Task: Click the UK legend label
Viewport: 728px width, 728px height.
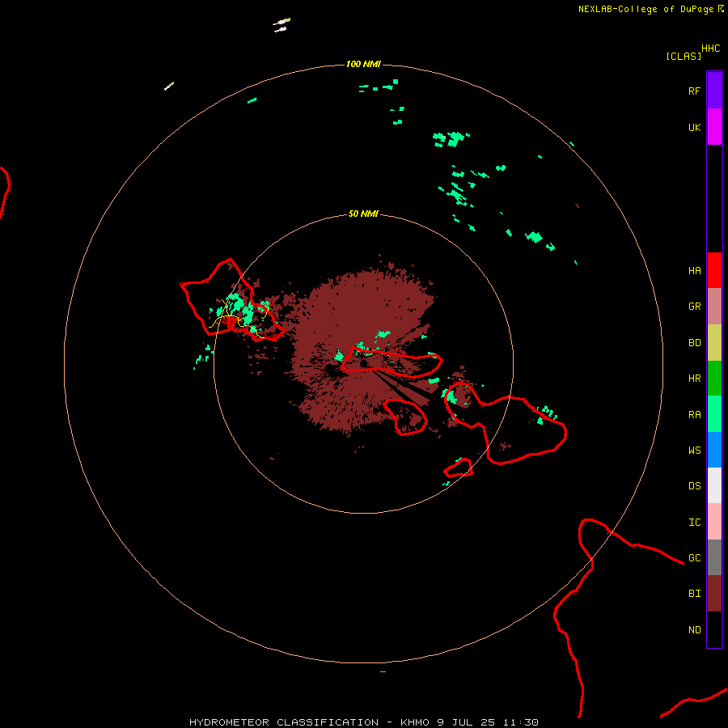Action: 694,128
